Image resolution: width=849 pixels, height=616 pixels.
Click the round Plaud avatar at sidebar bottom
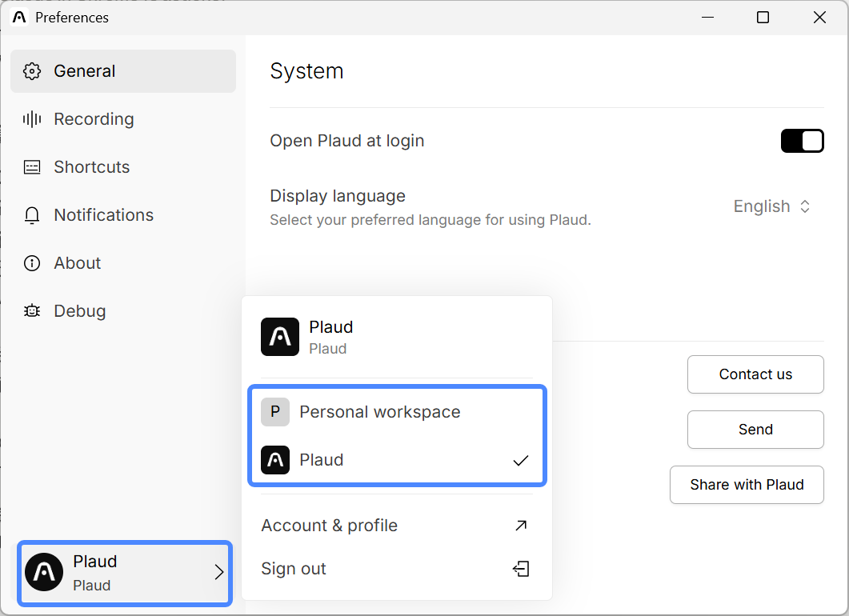pos(44,572)
